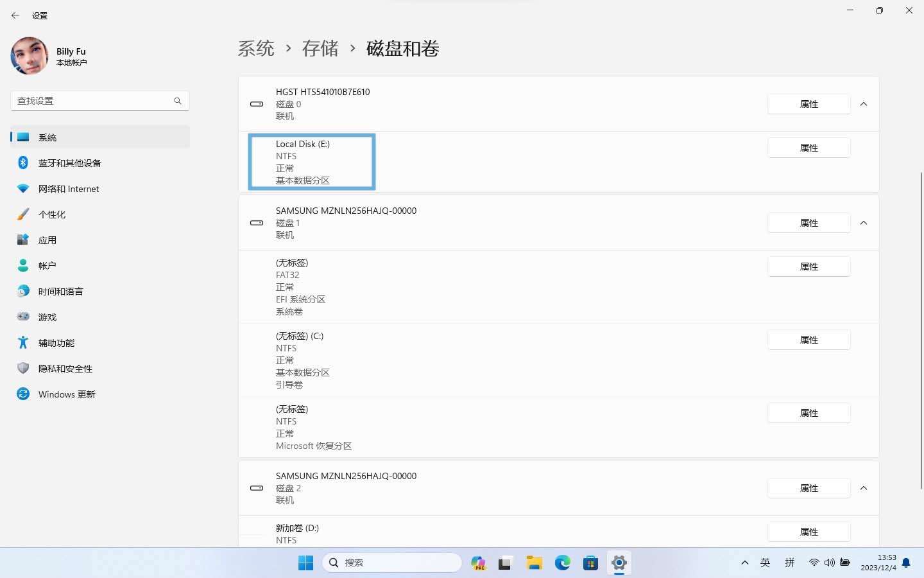Open Wi-Fi network tray icon

point(814,563)
